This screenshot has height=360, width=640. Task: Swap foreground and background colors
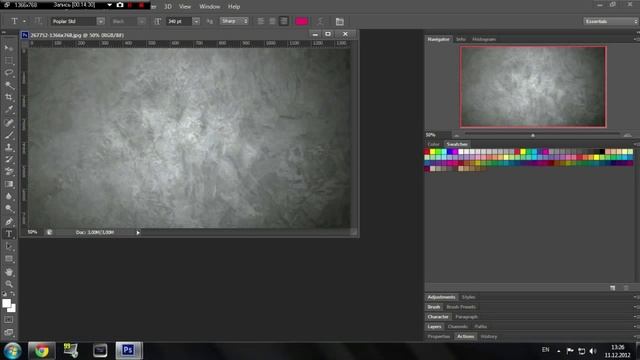point(13,294)
